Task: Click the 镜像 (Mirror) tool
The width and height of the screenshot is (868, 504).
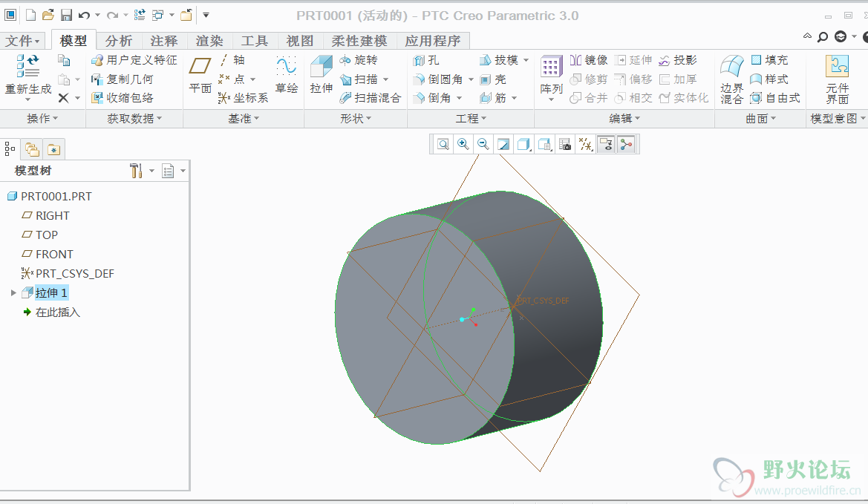Action: 589,59
